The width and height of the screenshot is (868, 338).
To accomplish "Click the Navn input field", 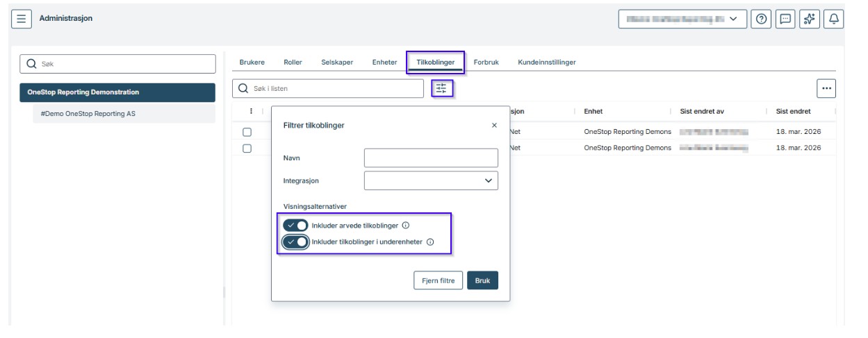I will tap(431, 158).
